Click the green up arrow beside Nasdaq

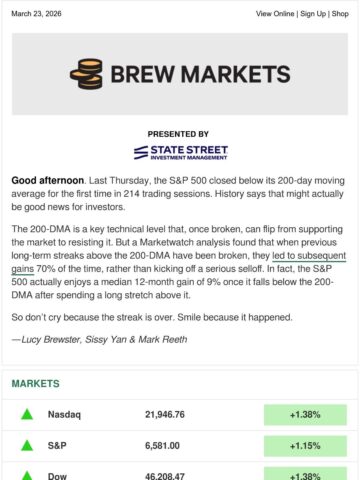coord(27,414)
